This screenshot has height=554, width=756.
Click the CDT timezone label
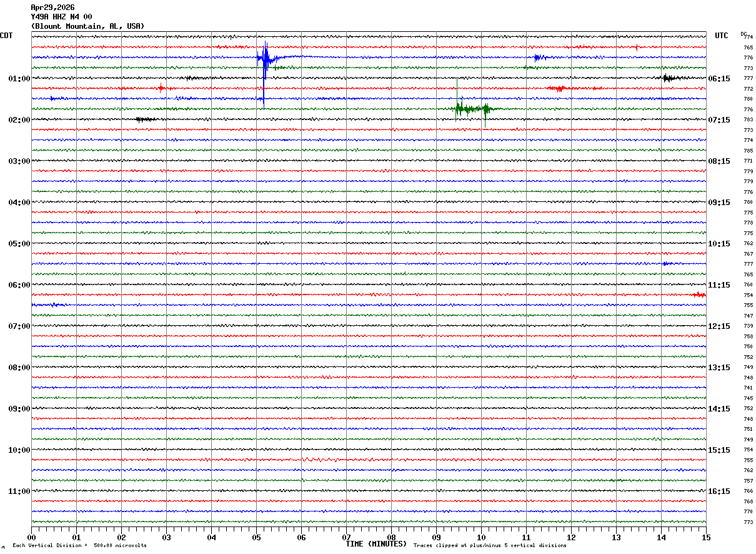coord(6,36)
